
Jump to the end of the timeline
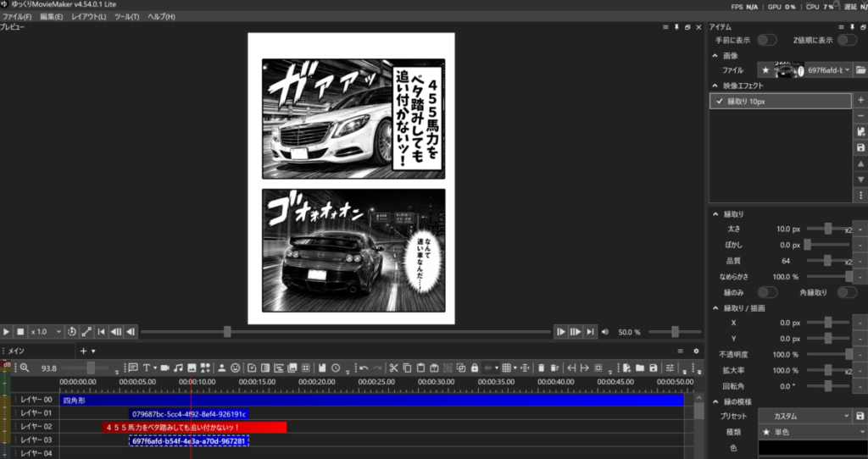(590, 332)
